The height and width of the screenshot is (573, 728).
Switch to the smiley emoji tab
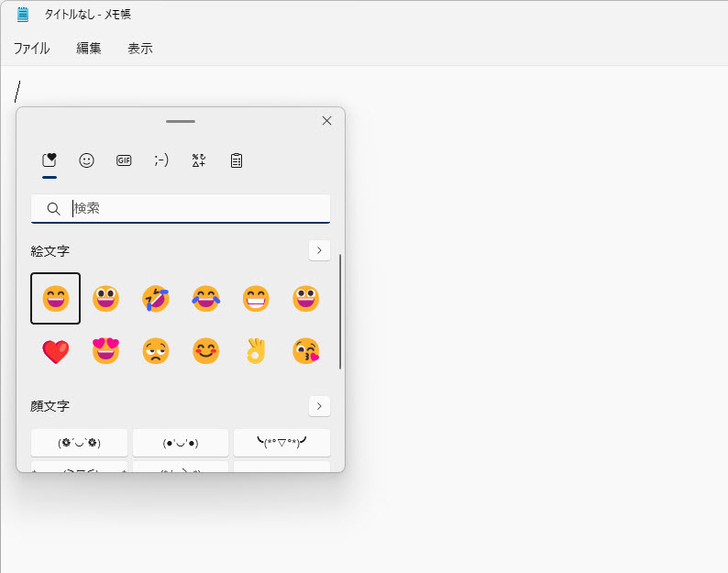pyautogui.click(x=86, y=160)
